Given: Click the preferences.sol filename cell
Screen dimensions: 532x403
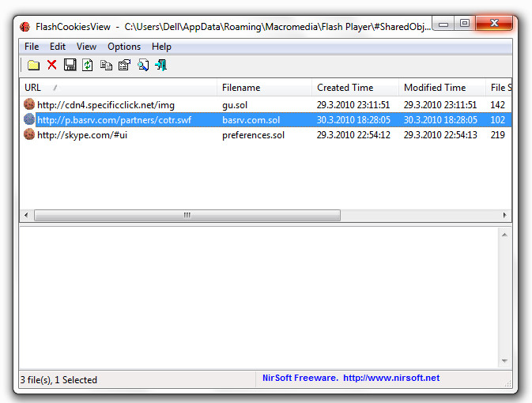Looking at the screenshot, I should [253, 135].
